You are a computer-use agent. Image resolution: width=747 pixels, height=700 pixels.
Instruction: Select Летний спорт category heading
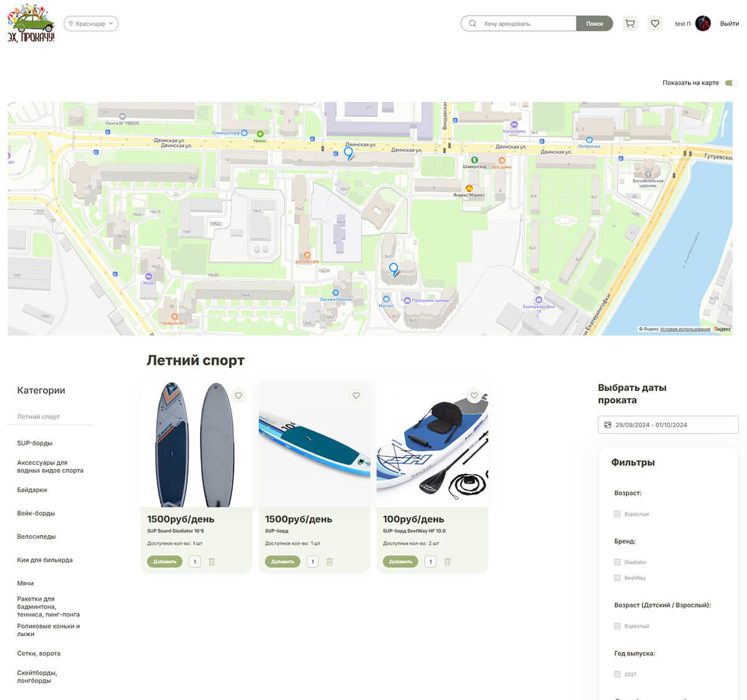click(39, 417)
